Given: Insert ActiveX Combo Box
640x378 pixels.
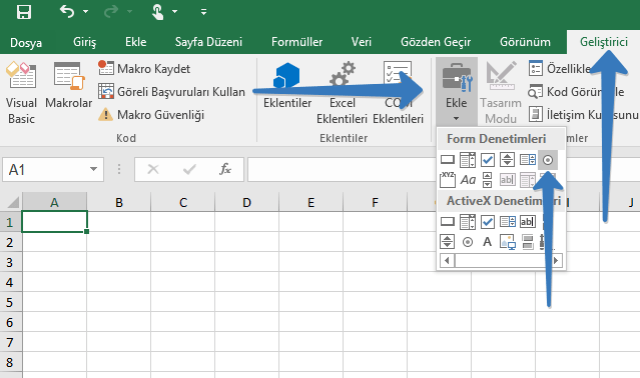Looking at the screenshot, I should [467, 222].
